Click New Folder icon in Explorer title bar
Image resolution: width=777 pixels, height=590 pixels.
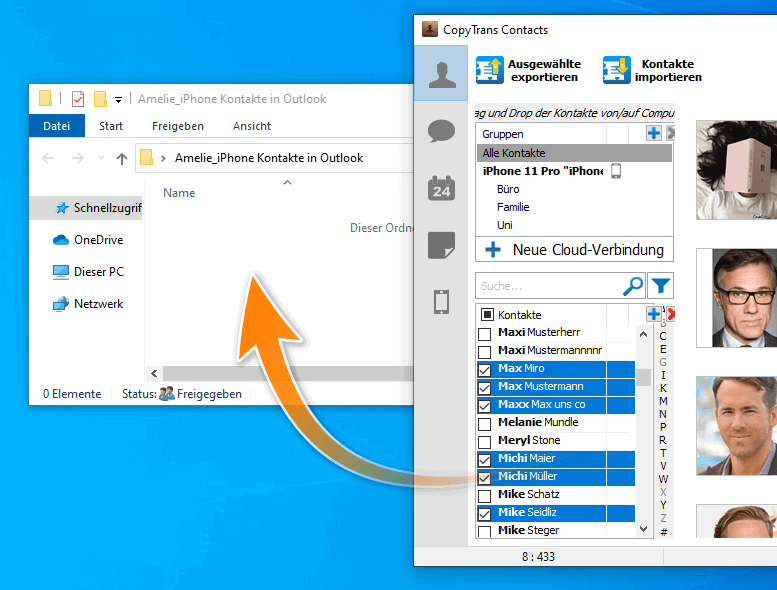click(100, 99)
